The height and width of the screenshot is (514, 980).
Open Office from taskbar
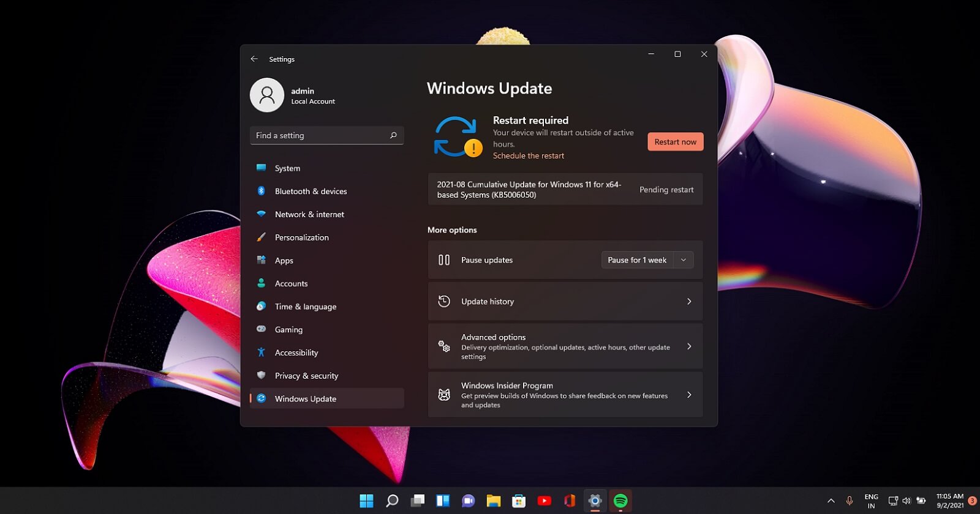[570, 501]
